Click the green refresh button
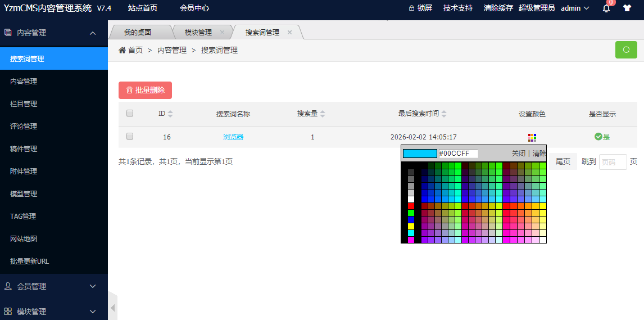Viewport: 644px width, 320px height. pos(627,49)
